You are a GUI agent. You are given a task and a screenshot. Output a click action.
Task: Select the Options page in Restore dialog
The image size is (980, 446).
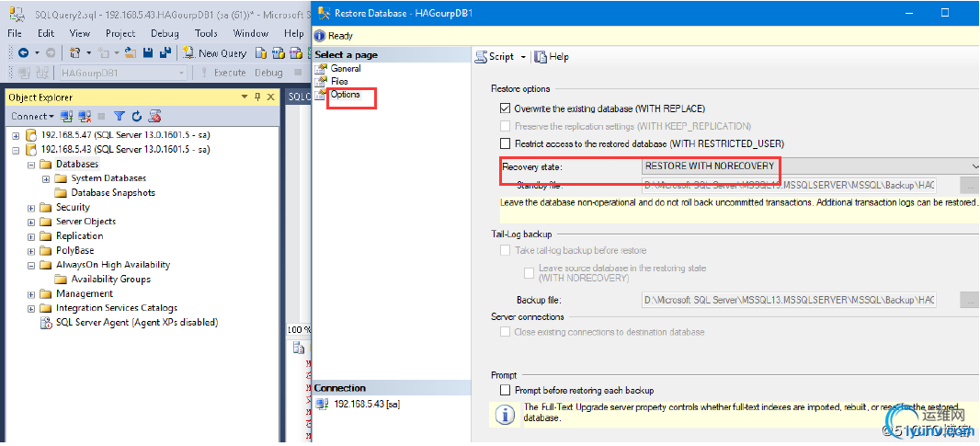(x=346, y=95)
